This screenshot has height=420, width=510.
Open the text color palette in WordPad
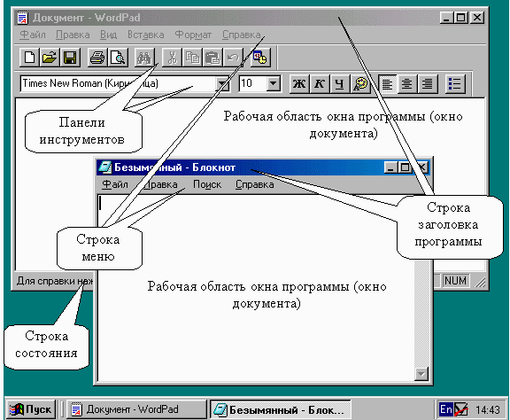pyautogui.click(x=360, y=83)
